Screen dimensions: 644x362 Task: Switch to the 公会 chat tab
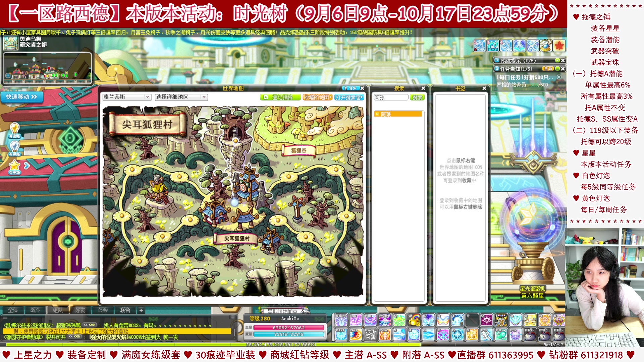103,310
